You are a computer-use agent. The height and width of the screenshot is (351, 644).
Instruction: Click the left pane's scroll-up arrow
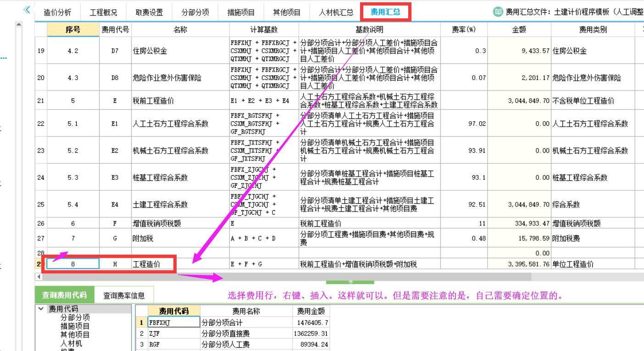[x=19, y=24]
